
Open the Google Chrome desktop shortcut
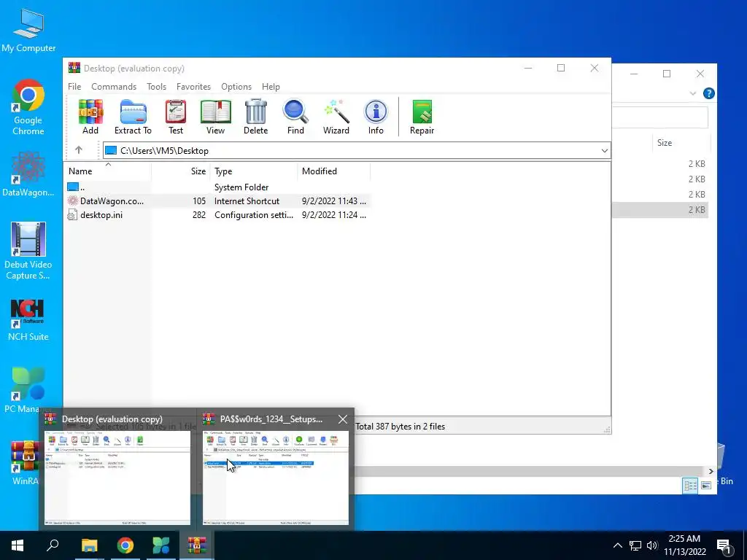(28, 108)
